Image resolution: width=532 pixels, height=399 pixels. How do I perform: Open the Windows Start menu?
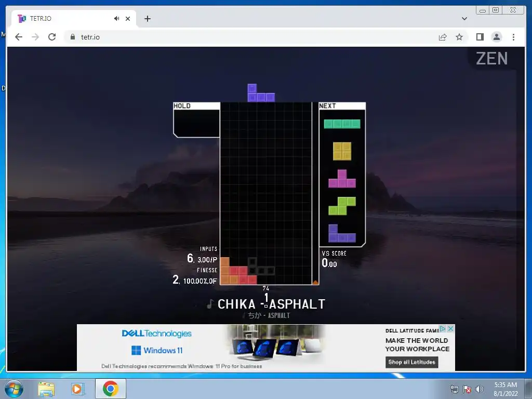point(14,389)
